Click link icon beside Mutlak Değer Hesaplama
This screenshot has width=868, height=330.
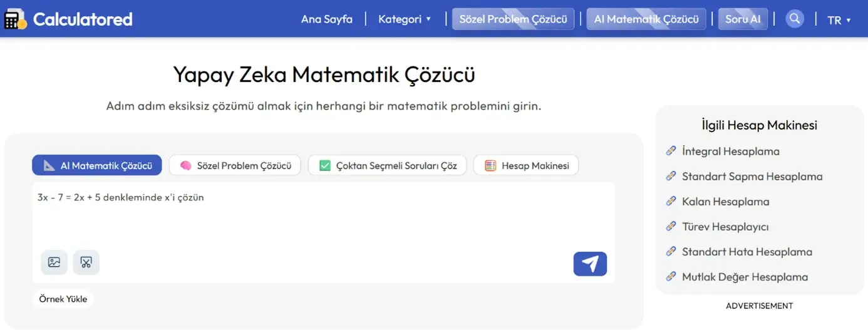671,276
